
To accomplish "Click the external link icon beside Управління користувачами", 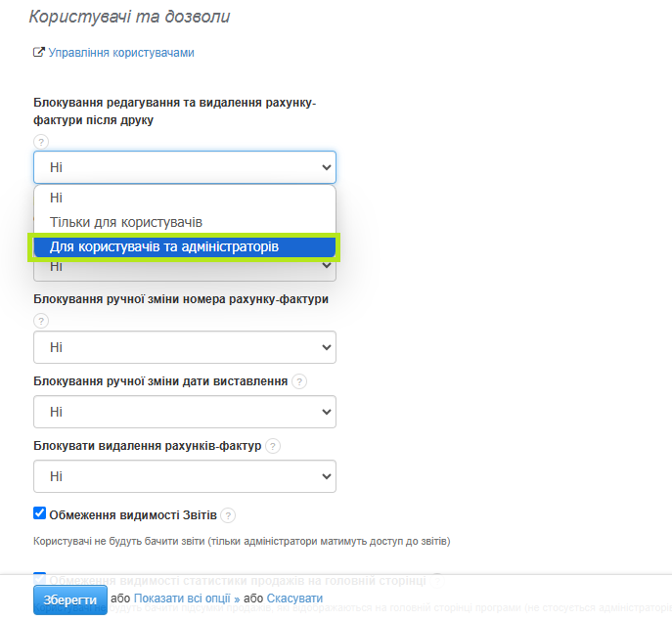I will click(x=39, y=53).
